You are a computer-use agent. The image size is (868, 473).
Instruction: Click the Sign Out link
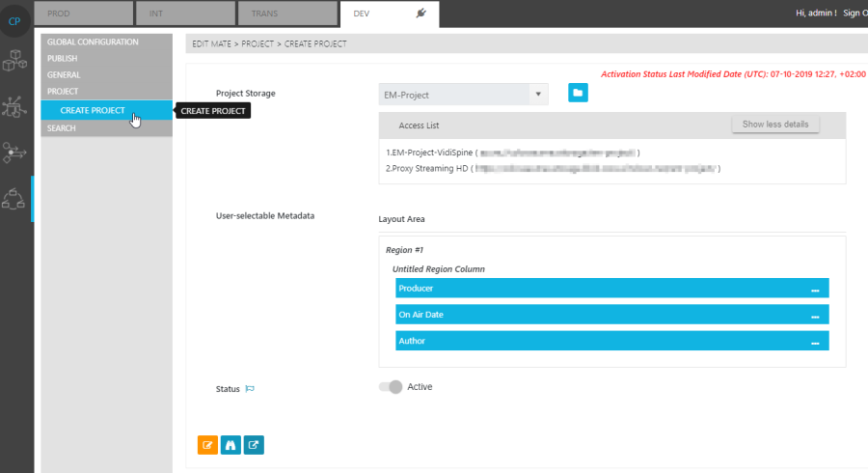tap(855, 13)
